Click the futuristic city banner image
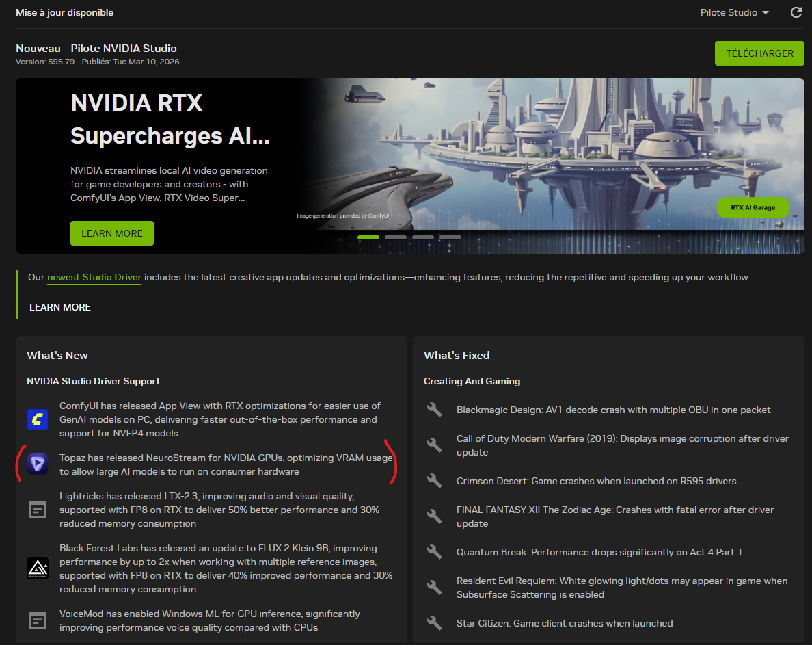The image size is (812, 645). click(560, 150)
